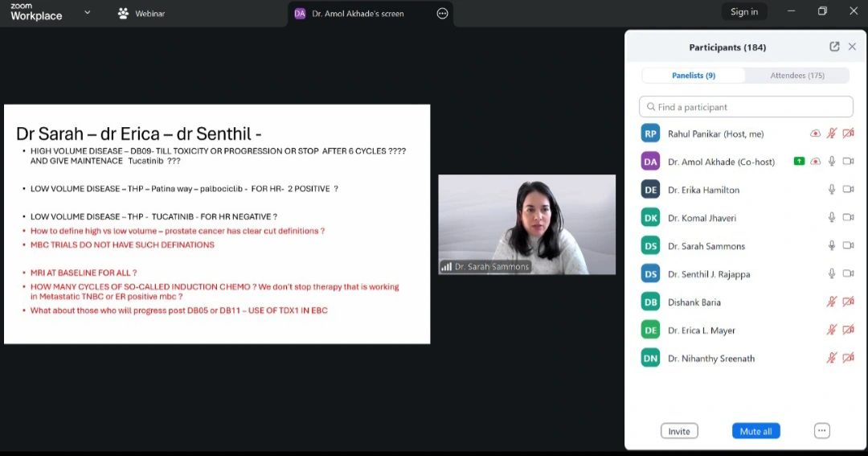This screenshot has height=456, width=868.
Task: Click Dr. Sarah Sammons' video camera icon
Action: pos(848,246)
